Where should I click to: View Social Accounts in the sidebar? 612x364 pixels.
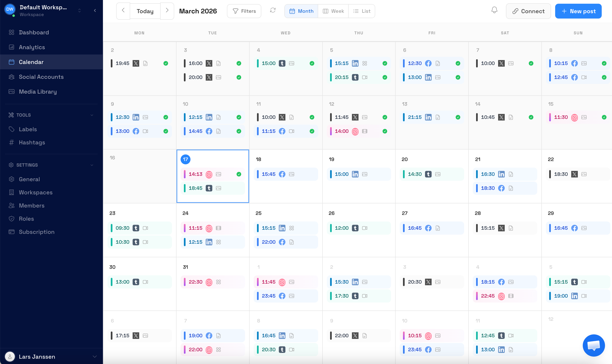click(x=41, y=77)
